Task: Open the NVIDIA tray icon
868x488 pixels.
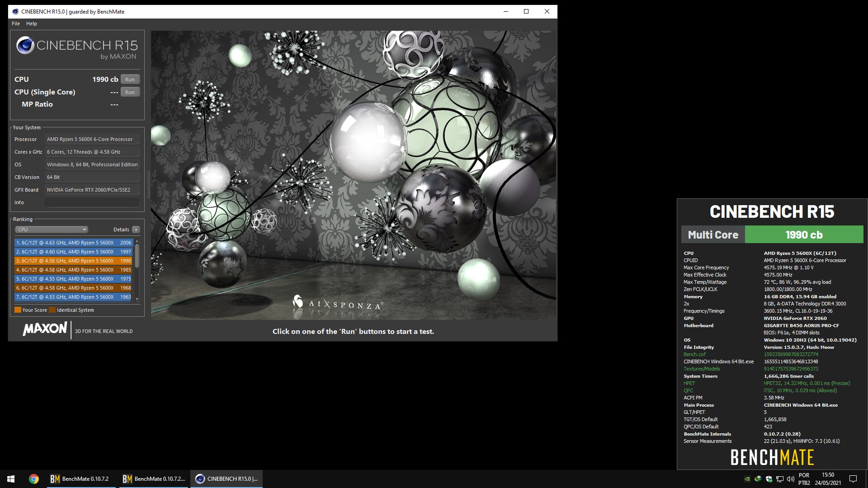Action: [747, 479]
